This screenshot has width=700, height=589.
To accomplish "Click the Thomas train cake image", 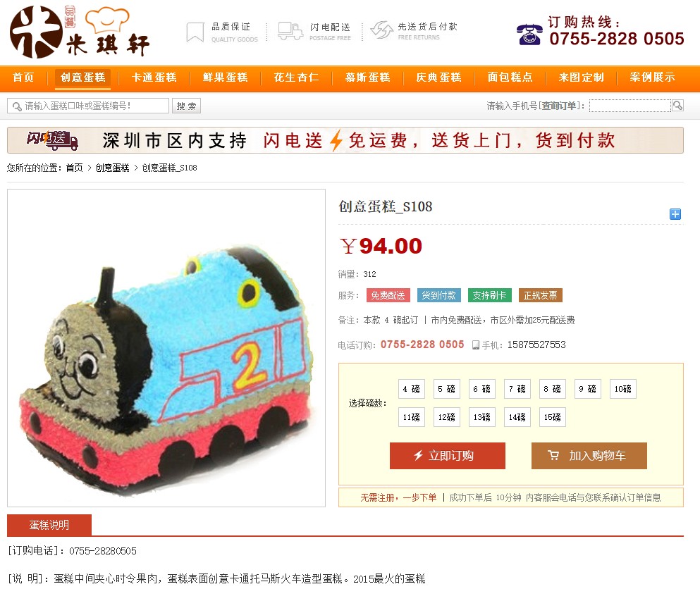I will click(166, 348).
